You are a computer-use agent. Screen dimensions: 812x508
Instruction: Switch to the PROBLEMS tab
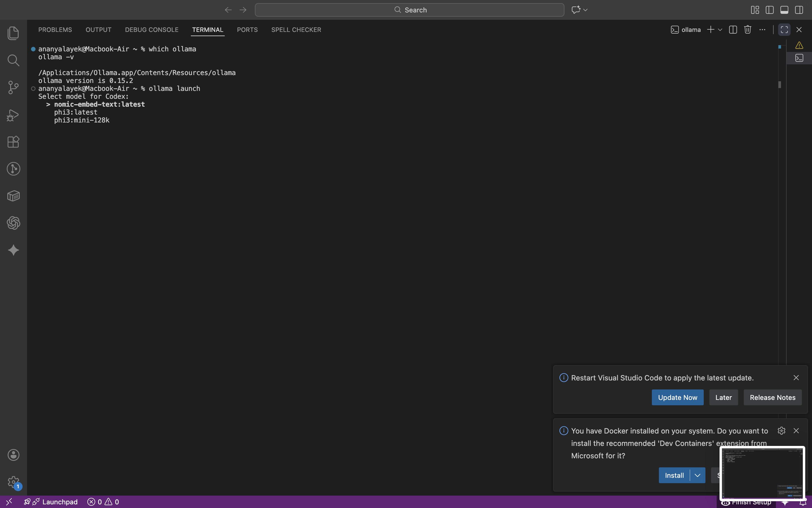55,30
